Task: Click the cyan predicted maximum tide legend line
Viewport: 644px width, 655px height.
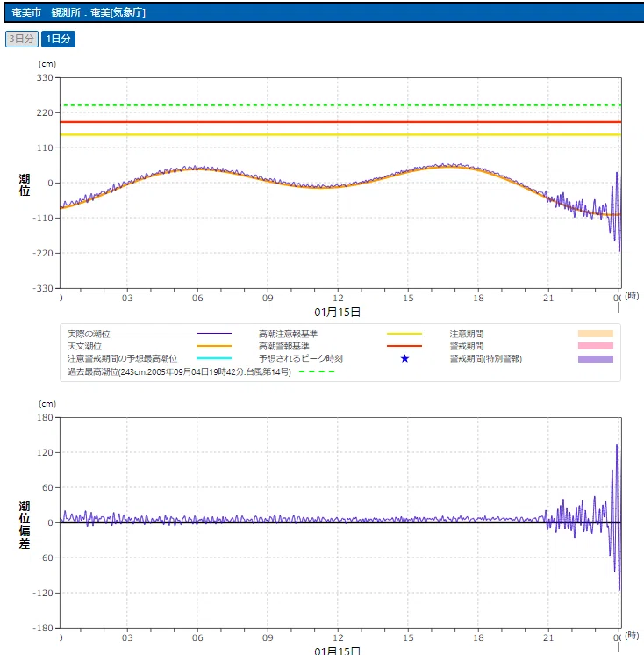Action: coord(214,358)
